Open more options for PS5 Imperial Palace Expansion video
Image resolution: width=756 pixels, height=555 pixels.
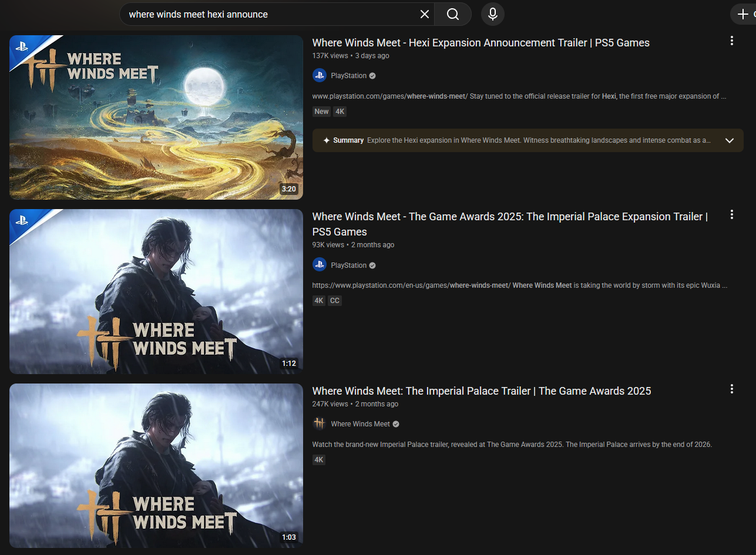732,214
